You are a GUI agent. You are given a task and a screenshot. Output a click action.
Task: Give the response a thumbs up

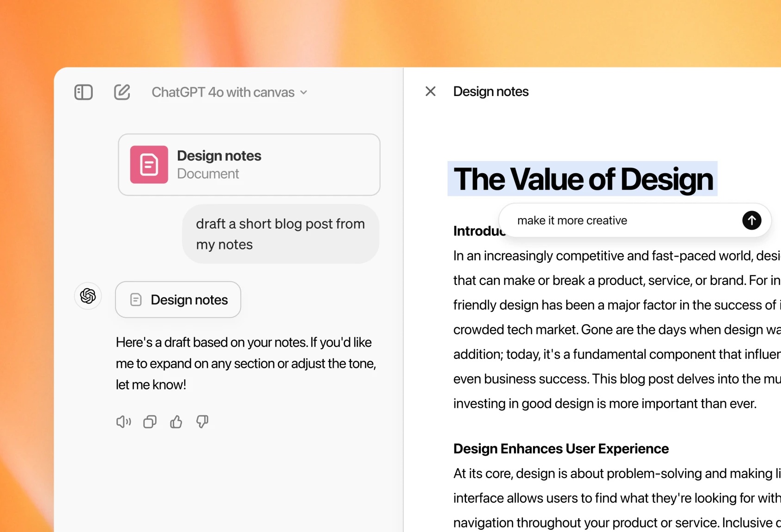[x=176, y=422]
